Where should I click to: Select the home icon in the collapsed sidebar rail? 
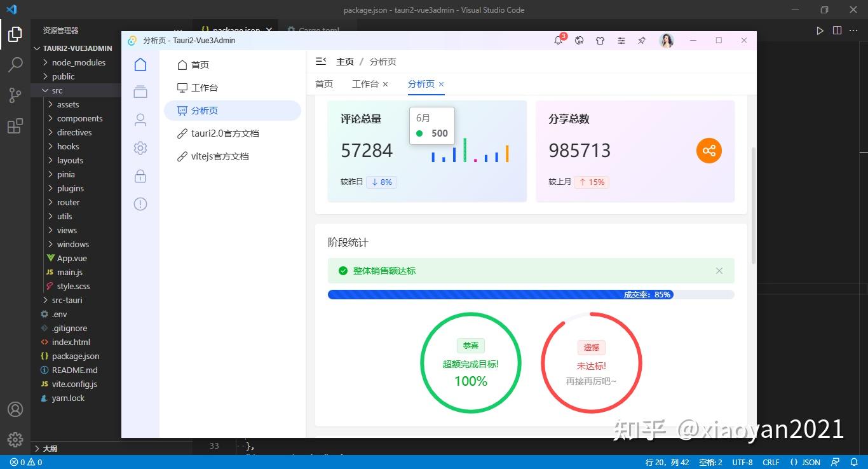[x=140, y=64]
